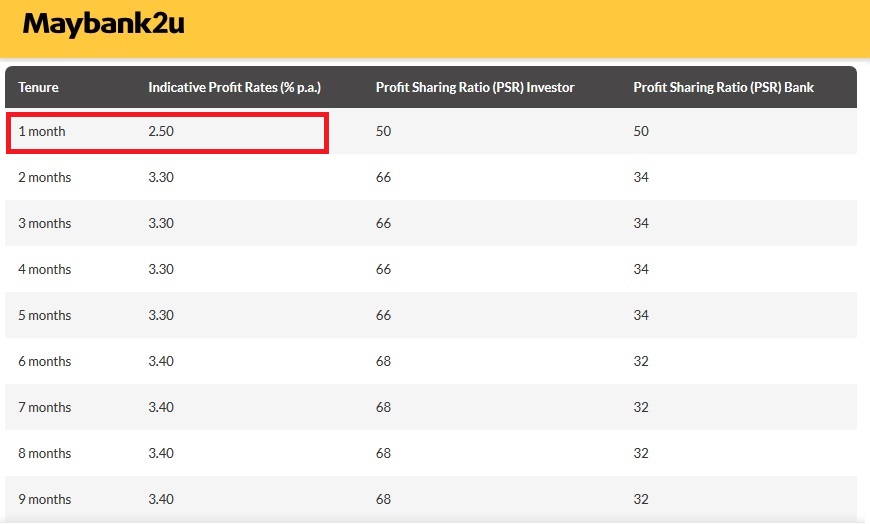Image resolution: width=870 pixels, height=524 pixels.
Task: Select the 1 month tenure cell
Action: (42, 131)
